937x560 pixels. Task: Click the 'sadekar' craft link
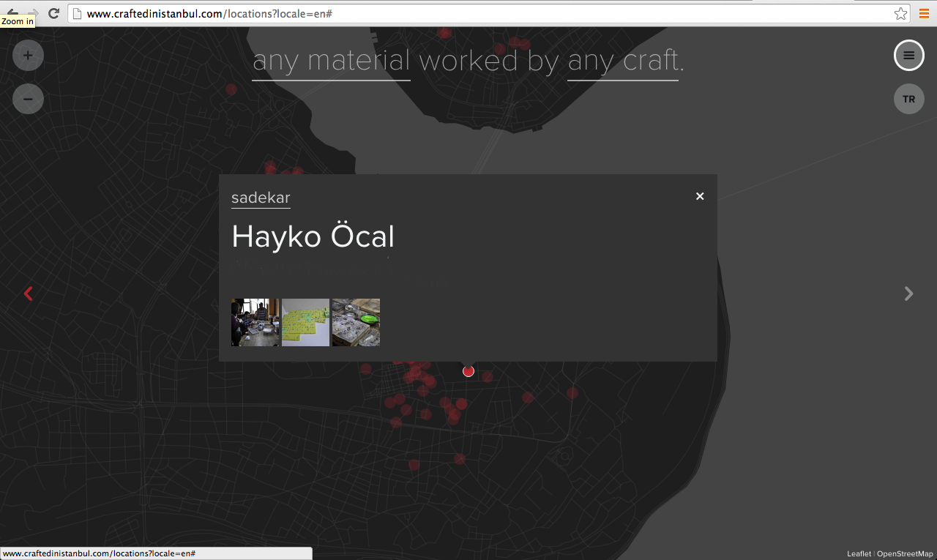[261, 198]
